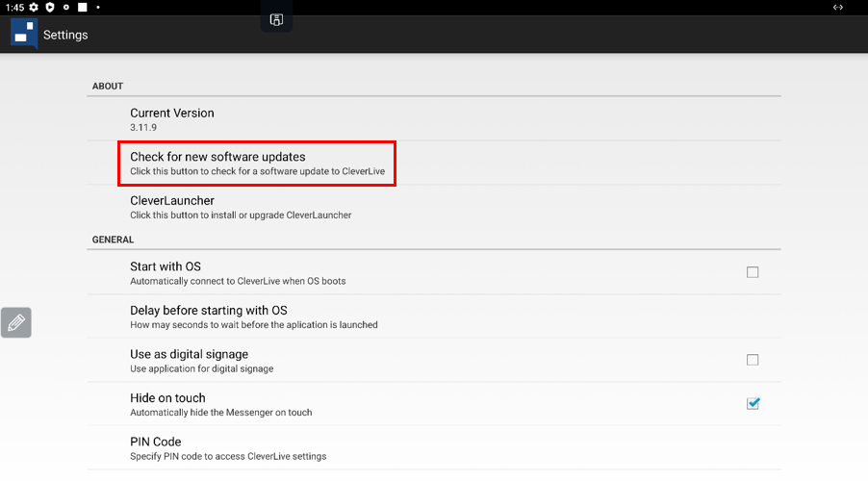Click 'Click this button to install or upgrade CleverLauncher'
This screenshot has width=868, height=481.
241,215
